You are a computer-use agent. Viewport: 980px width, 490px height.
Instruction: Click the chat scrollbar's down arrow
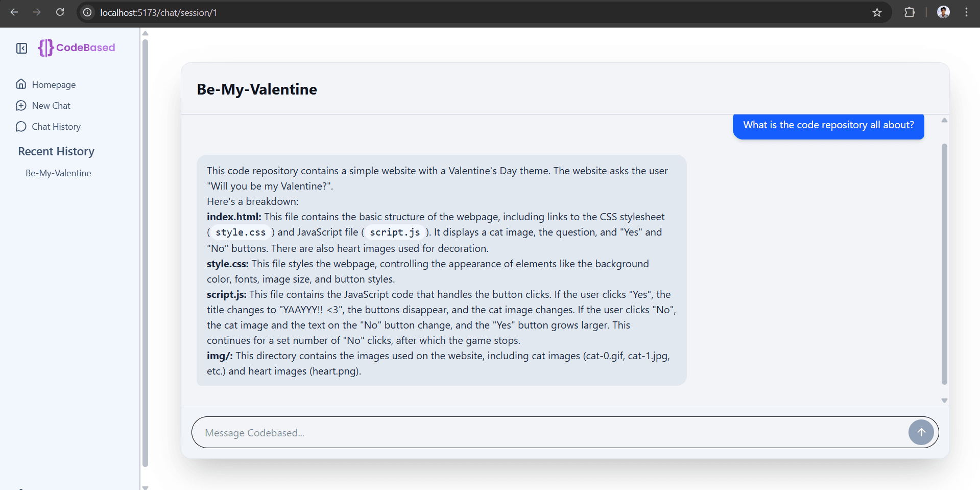click(944, 400)
